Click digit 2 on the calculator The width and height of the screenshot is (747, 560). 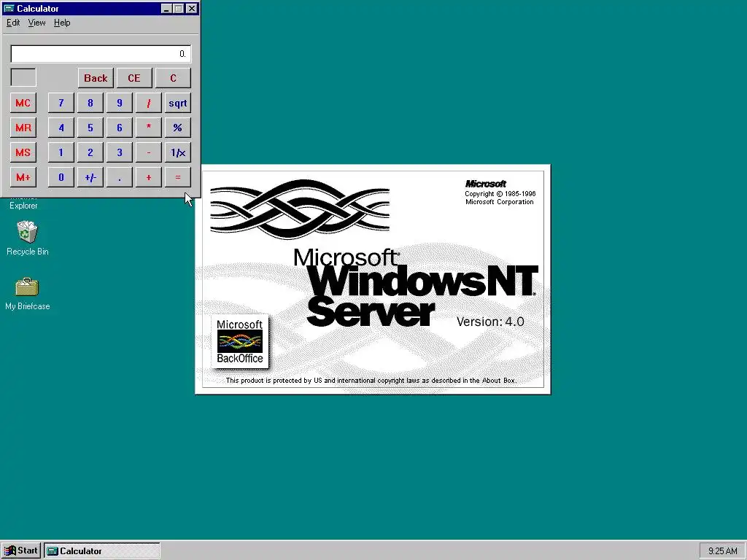(90, 152)
